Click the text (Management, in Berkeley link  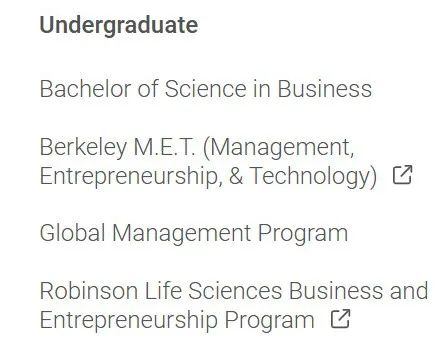pyautogui.click(x=278, y=148)
